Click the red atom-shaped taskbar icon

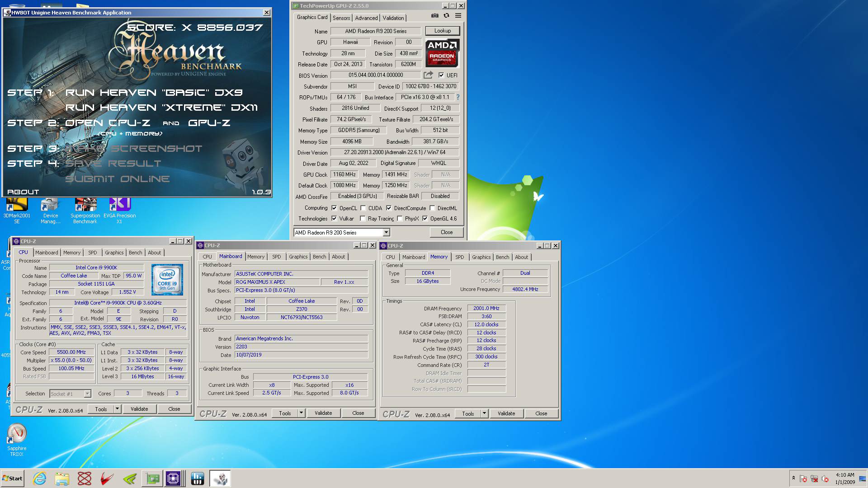(85, 479)
